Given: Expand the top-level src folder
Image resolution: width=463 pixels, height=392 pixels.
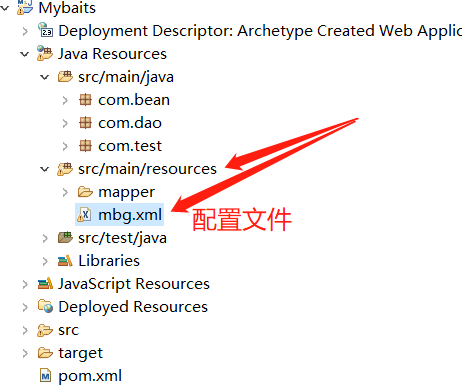Looking at the screenshot, I should pyautogui.click(x=25, y=330).
